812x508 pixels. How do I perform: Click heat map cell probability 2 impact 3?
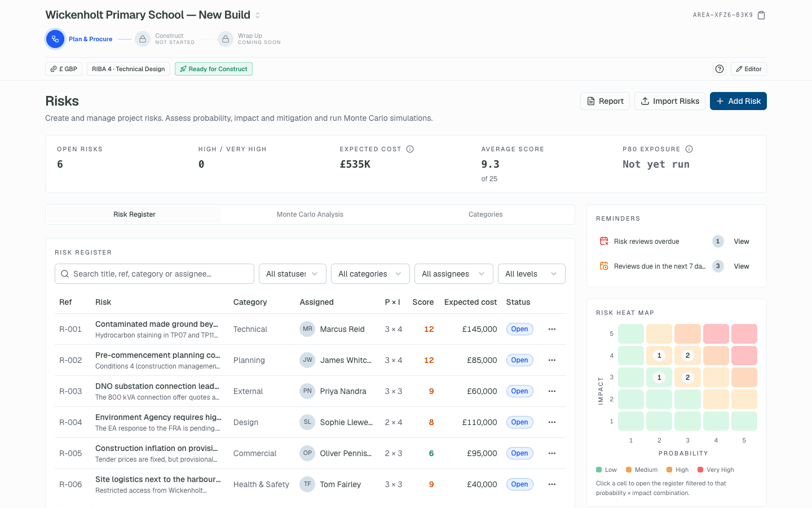659,377
